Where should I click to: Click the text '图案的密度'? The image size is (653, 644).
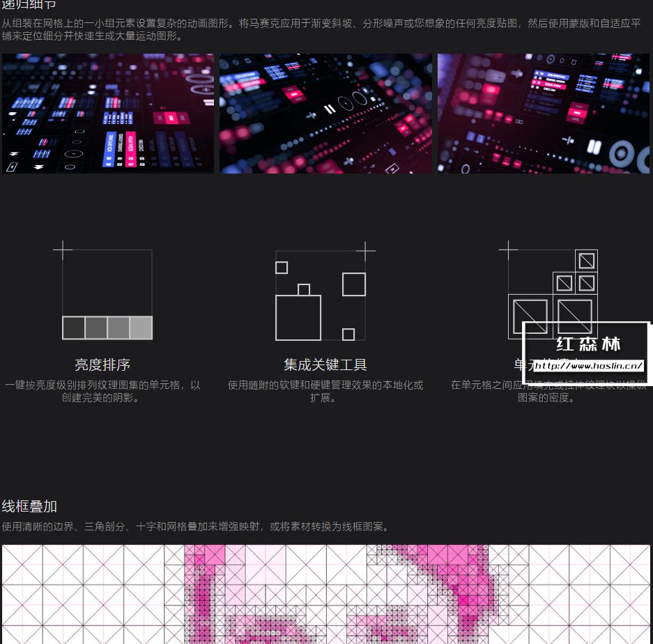pos(543,397)
